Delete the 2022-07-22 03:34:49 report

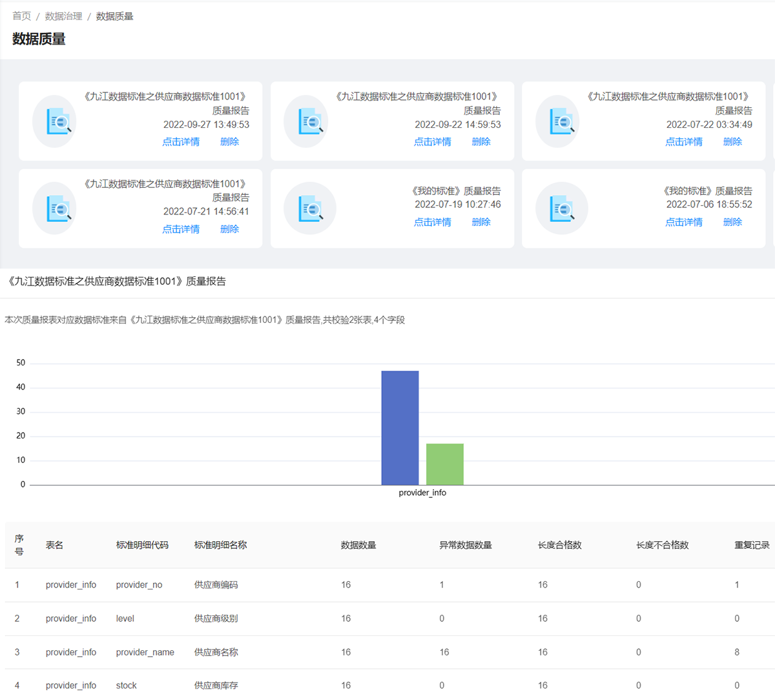732,141
